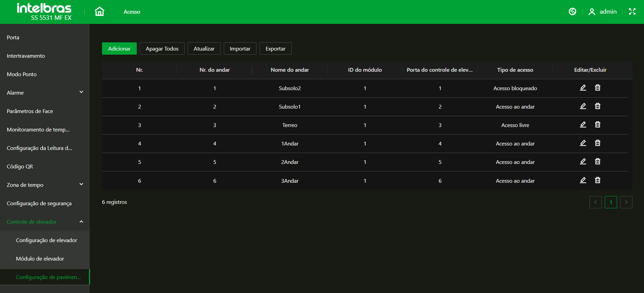Click the Atualizar button
Viewport: 644px width, 293px height.
tap(204, 48)
